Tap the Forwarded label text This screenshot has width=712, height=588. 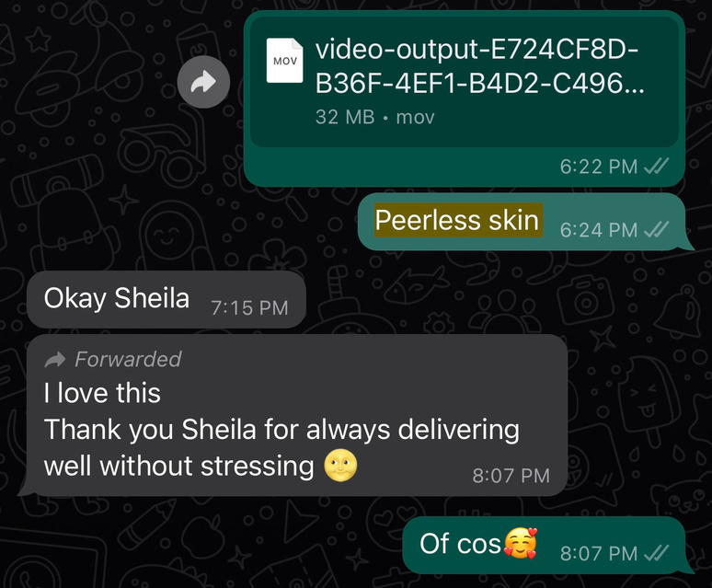(128, 359)
